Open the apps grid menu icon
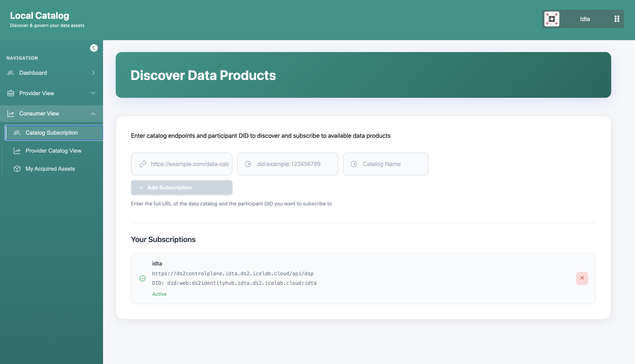The image size is (635, 364). (x=617, y=19)
